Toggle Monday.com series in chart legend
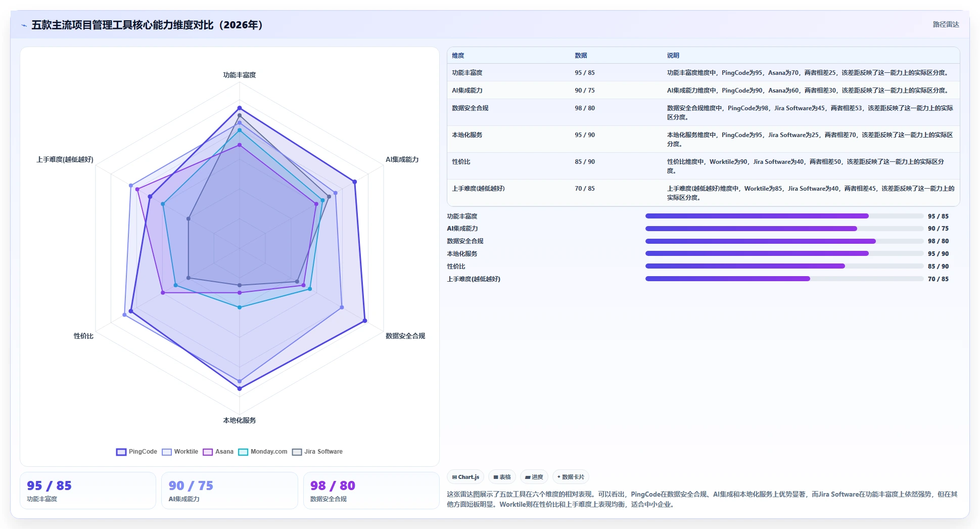 pyautogui.click(x=262, y=452)
